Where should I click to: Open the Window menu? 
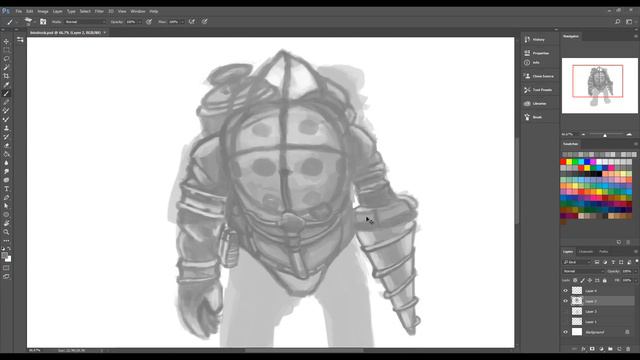(138, 11)
